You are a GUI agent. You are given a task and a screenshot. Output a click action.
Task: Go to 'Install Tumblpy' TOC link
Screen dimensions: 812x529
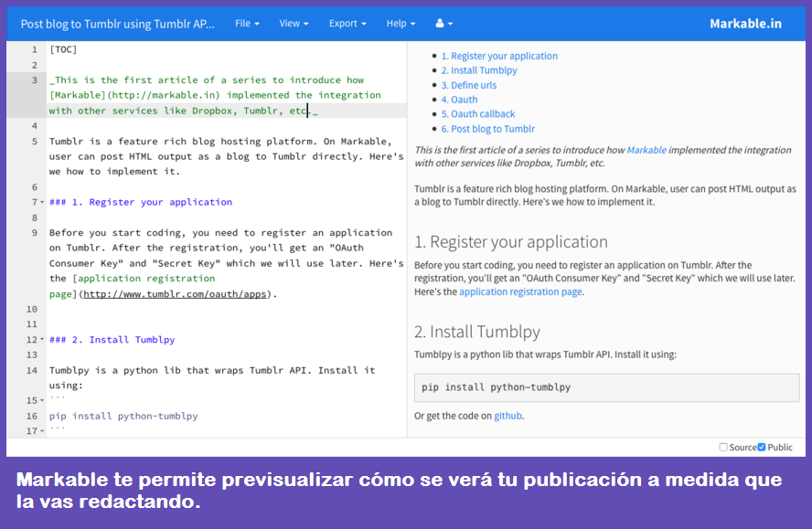[484, 70]
